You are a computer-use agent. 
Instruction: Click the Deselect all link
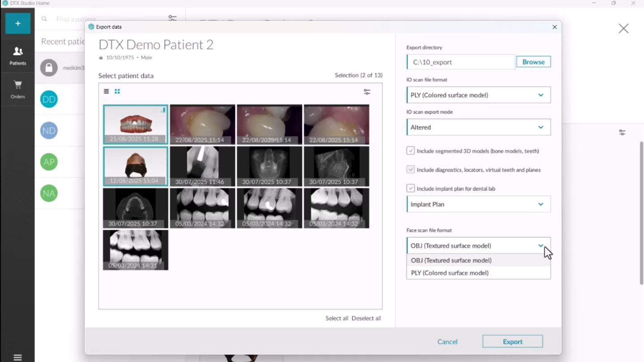click(x=366, y=318)
